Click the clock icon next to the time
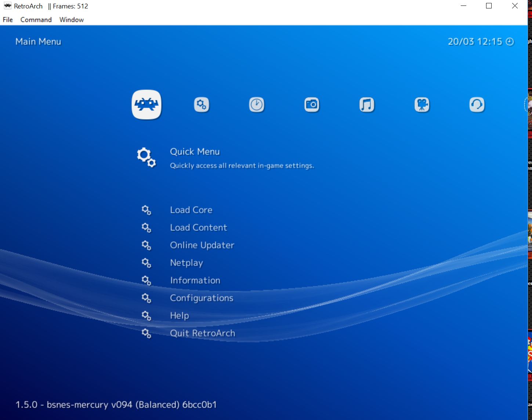The image size is (532, 420). [x=510, y=41]
